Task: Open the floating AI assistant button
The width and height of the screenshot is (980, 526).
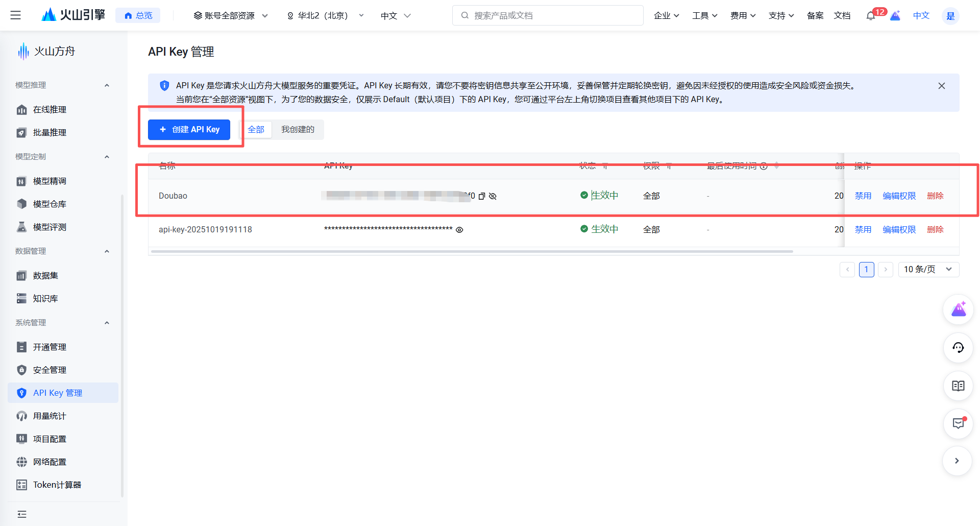Action: click(958, 309)
